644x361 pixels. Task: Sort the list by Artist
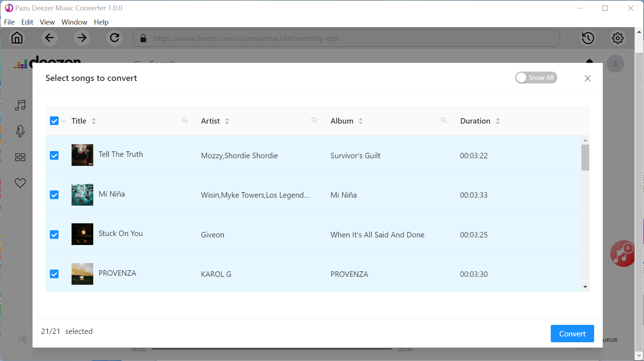click(x=227, y=121)
